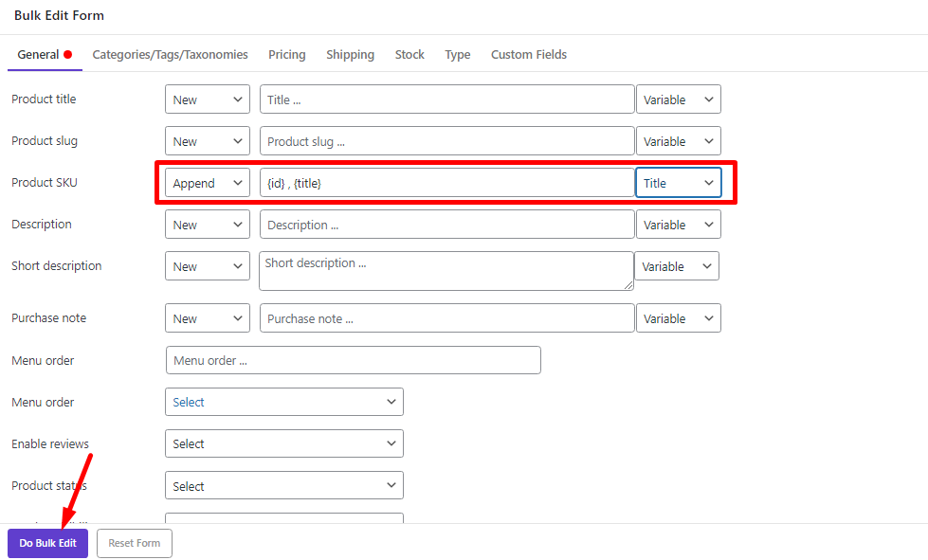This screenshot has height=560, width=928.
Task: Open the Custom Fields tab
Action: click(528, 55)
